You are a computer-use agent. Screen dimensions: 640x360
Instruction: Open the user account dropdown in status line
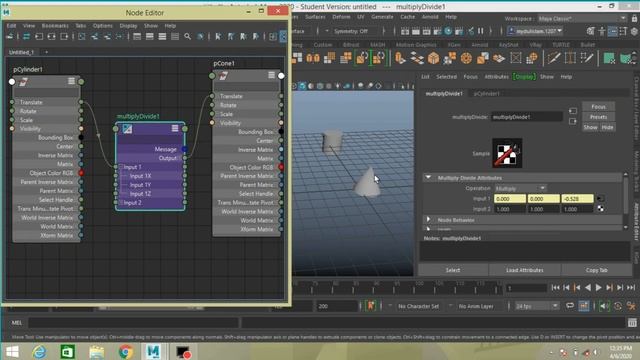[x=535, y=31]
